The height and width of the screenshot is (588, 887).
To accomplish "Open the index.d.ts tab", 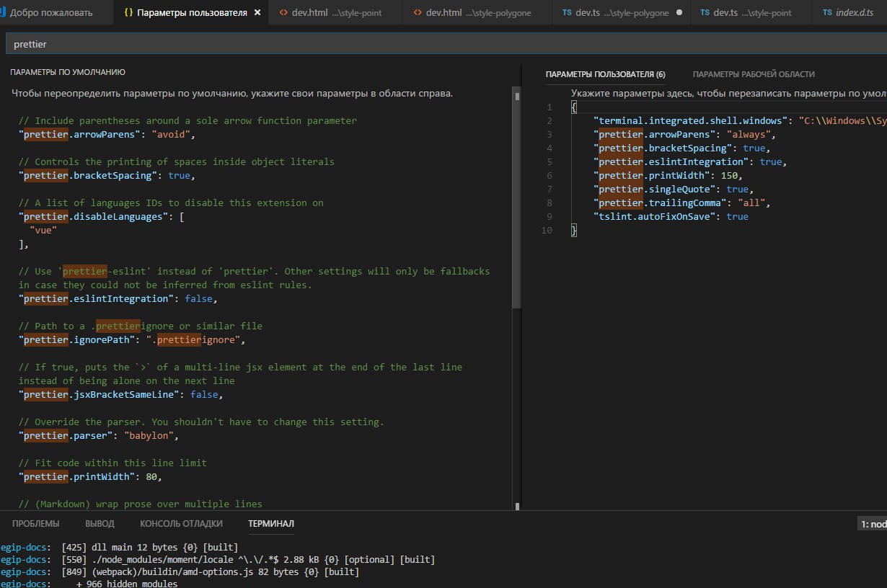I will pyautogui.click(x=850, y=13).
